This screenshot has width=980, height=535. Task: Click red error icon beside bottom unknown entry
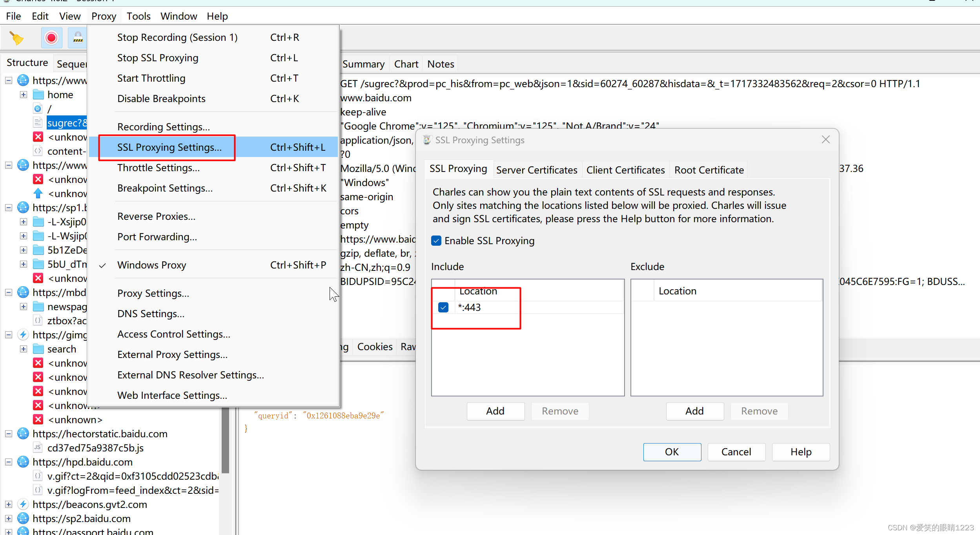click(x=38, y=419)
